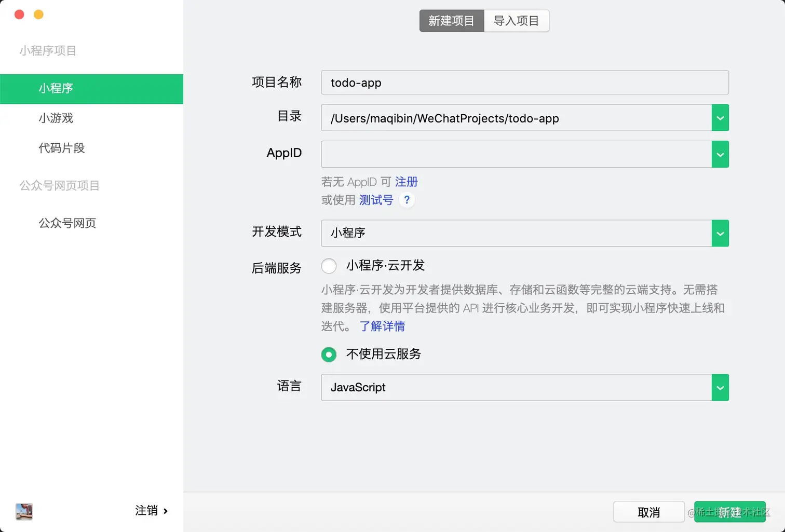Screen dimensions: 785x532
Task: Open the AppID dropdown
Action: pyautogui.click(x=720, y=154)
